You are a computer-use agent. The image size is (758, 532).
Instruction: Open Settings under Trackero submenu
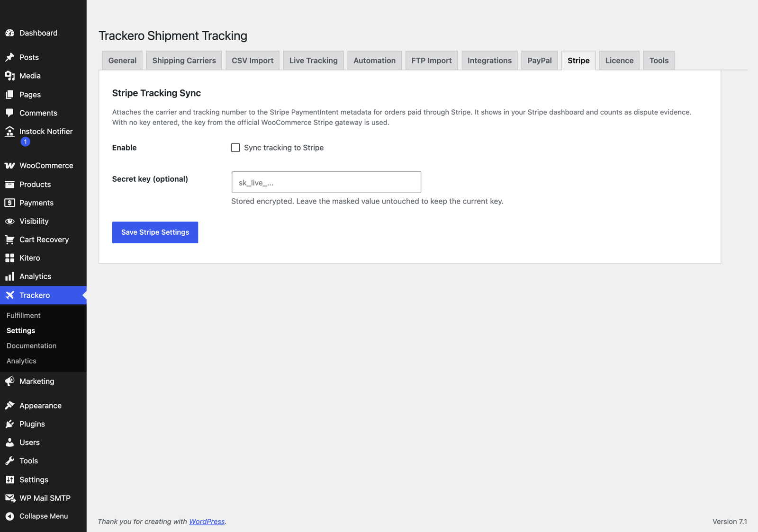click(x=21, y=331)
